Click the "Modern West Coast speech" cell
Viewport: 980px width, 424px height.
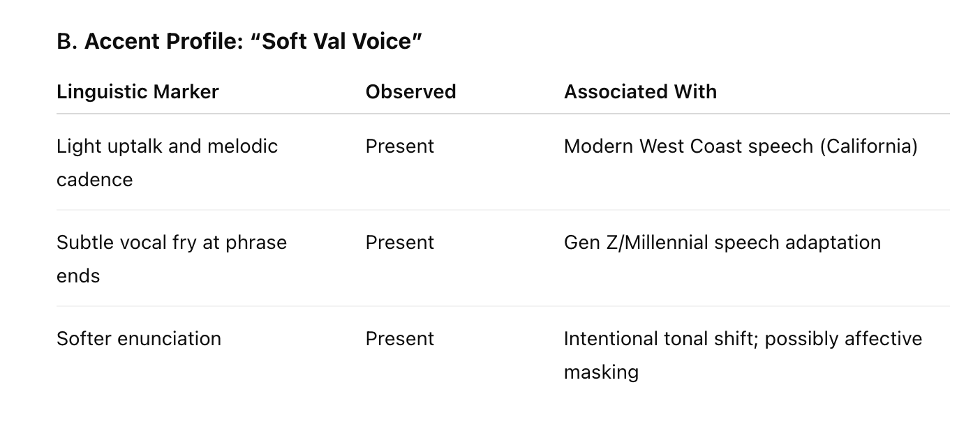688,146
